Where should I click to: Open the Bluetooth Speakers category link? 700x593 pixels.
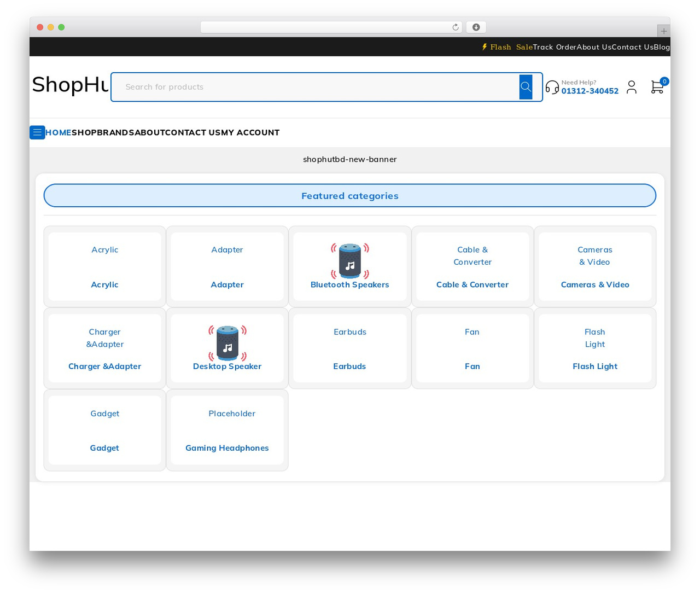pyautogui.click(x=350, y=284)
